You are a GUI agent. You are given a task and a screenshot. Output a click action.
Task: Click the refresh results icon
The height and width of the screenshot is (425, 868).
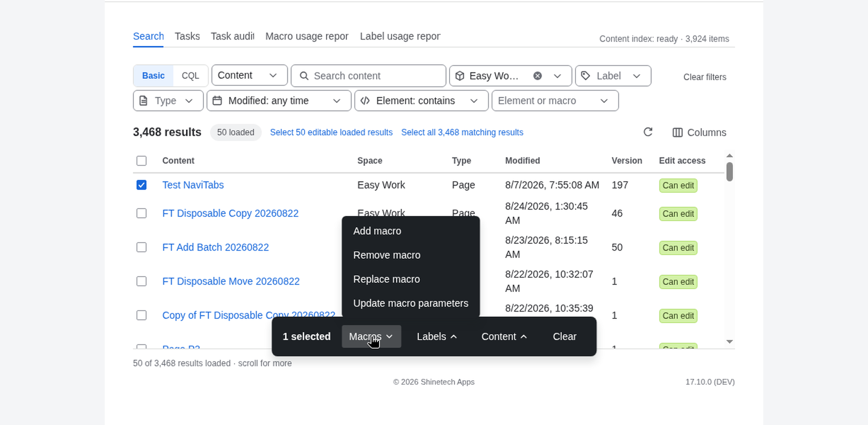click(648, 132)
